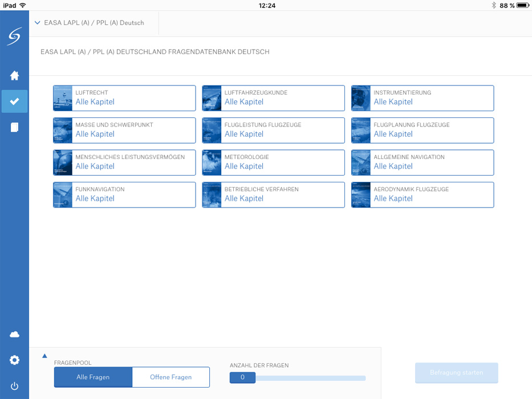Viewport: 532px width, 399px height.
Task: Tap the Luftrecht cover thumbnail
Action: (x=63, y=98)
